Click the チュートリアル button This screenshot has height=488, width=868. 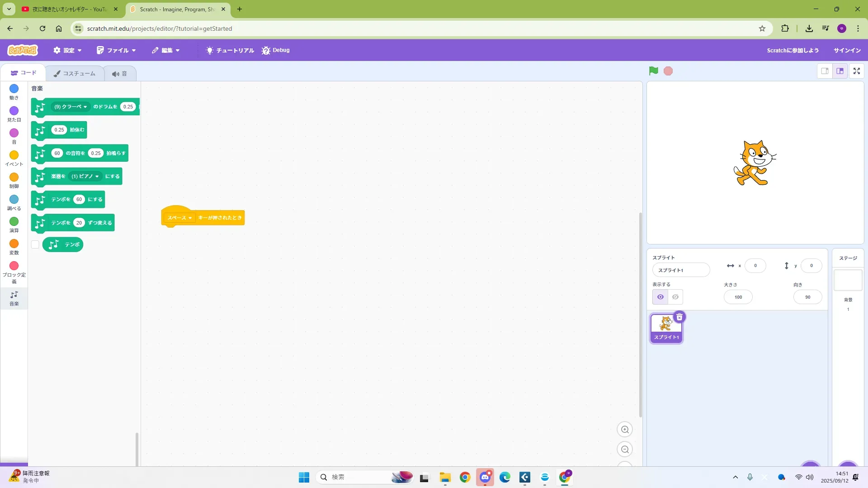(230, 50)
